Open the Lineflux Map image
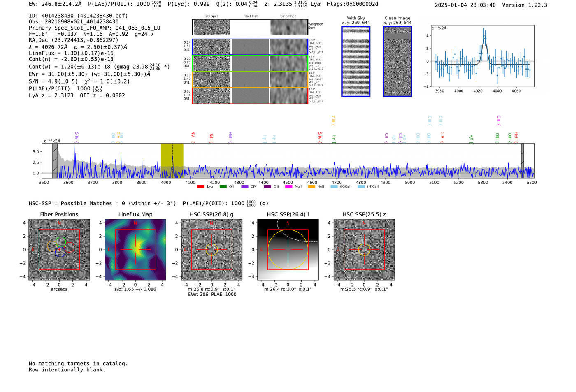The width and height of the screenshot is (576, 392). click(135, 250)
